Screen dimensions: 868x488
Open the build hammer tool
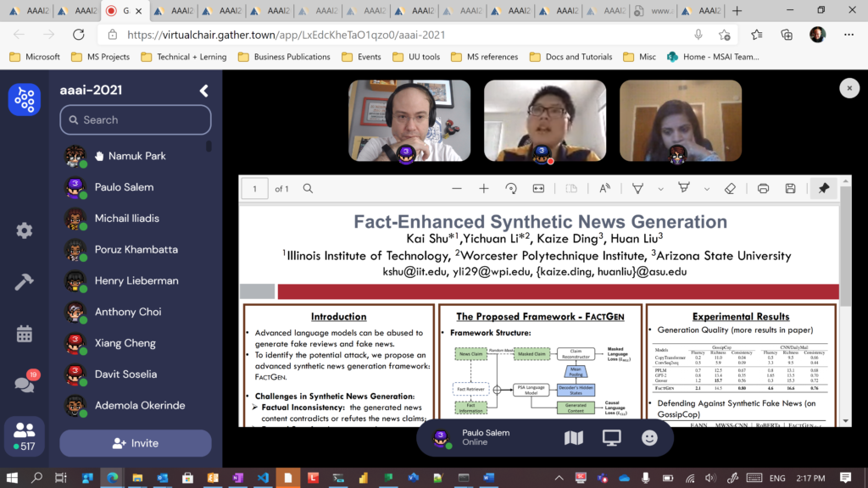(x=25, y=281)
